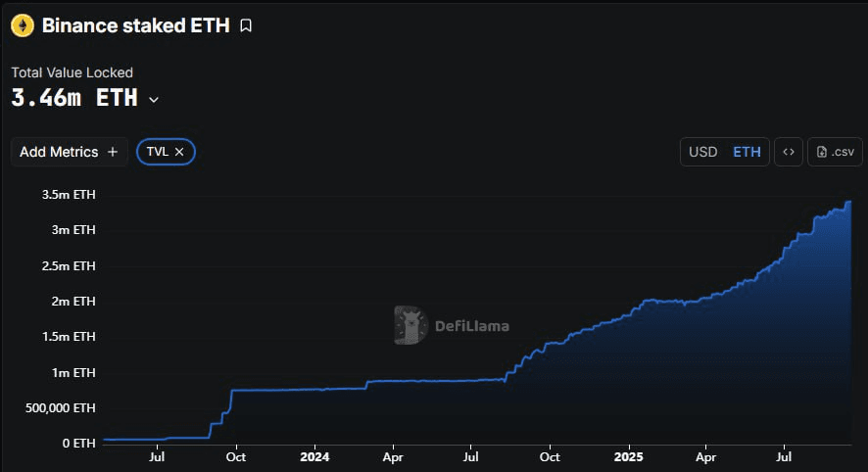868x472 pixels.
Task: Click the 3.46m ETH value text
Action: [x=74, y=98]
